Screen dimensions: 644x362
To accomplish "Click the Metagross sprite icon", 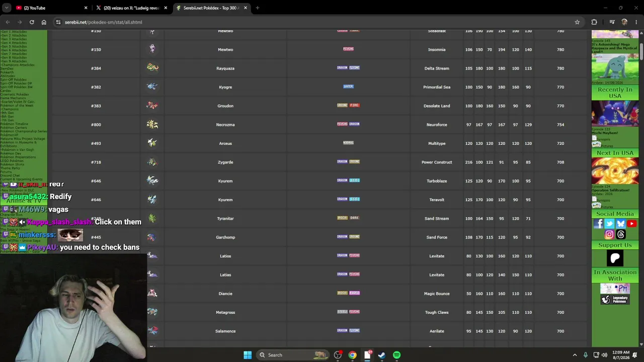I will tap(152, 312).
